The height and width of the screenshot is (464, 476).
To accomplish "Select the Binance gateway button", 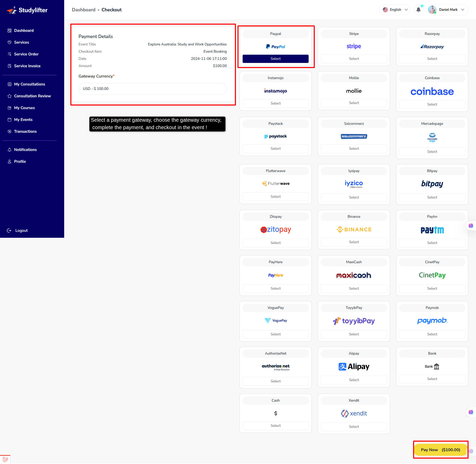I will [x=354, y=242].
